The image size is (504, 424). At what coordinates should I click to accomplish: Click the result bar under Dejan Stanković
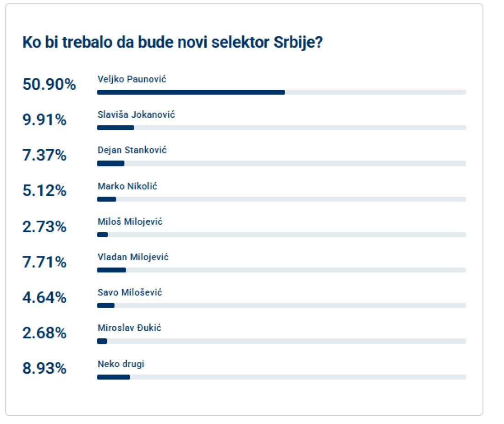click(281, 163)
